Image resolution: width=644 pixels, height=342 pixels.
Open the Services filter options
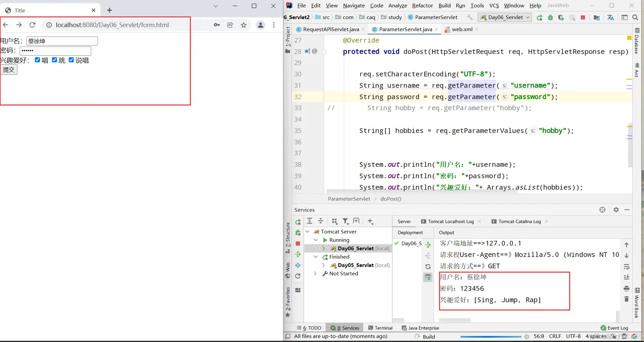[x=345, y=221]
